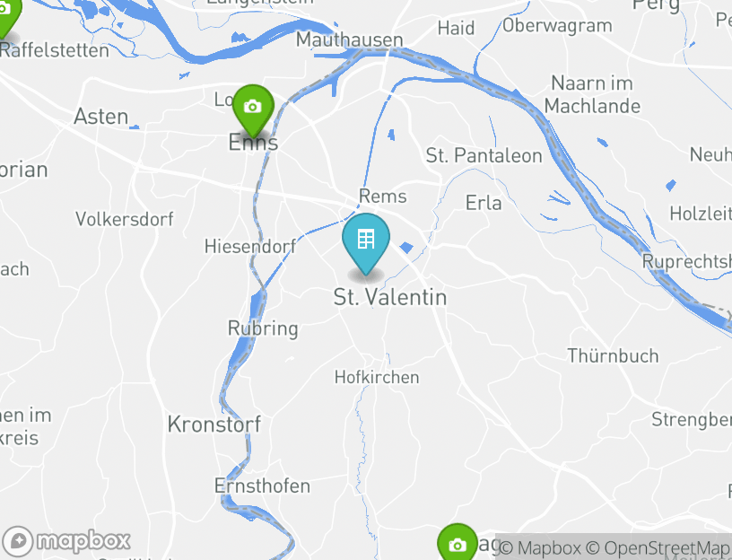Click the Oberwagram place label
Screen dimensions: 732x560
tap(557, 26)
